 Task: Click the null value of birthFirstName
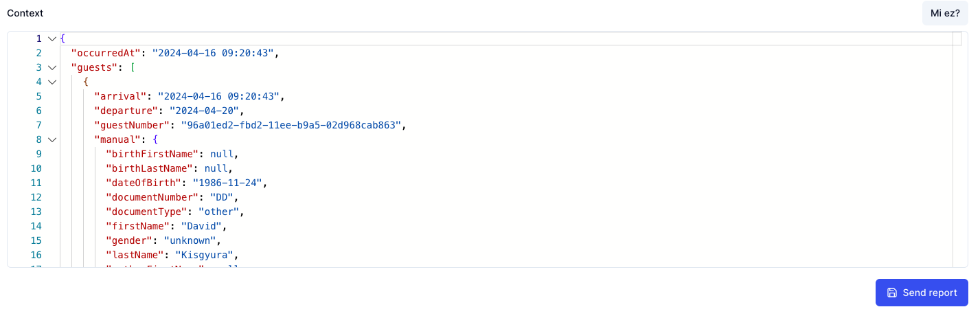[x=221, y=154]
